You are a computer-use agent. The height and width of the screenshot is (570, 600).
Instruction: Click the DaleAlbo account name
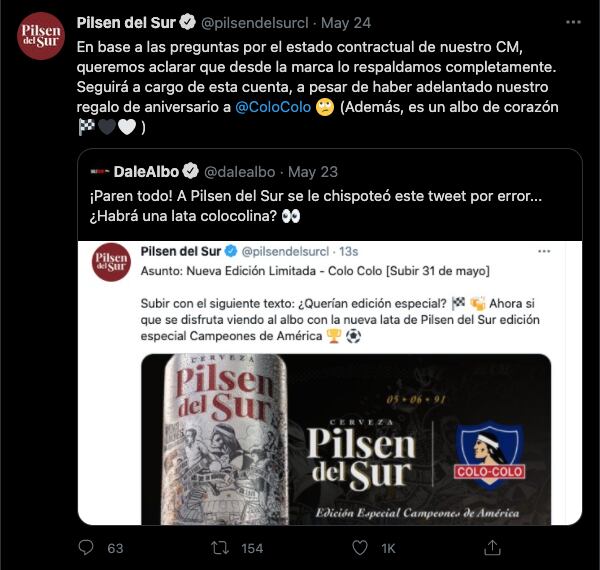point(145,171)
